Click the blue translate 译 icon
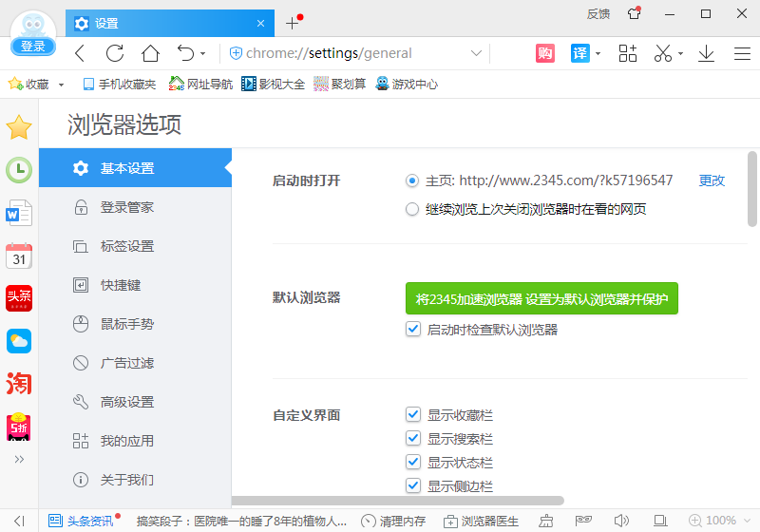Screen dimensions: 760x532 pos(580,53)
